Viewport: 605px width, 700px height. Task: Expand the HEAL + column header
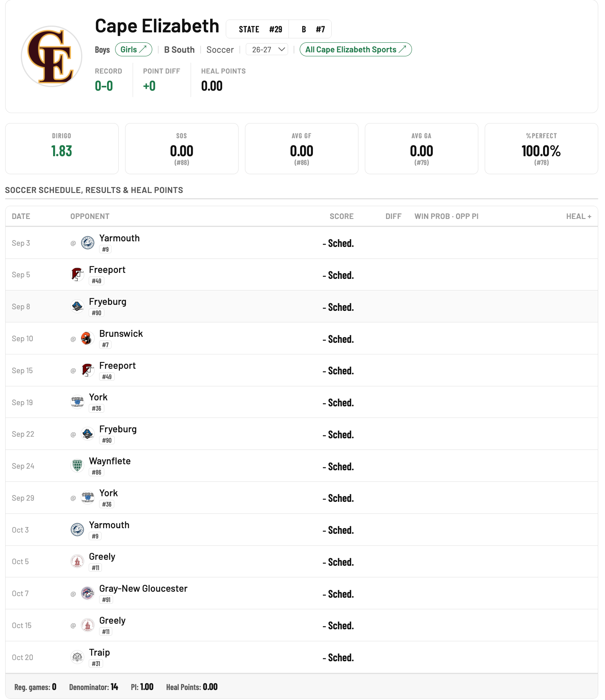579,216
